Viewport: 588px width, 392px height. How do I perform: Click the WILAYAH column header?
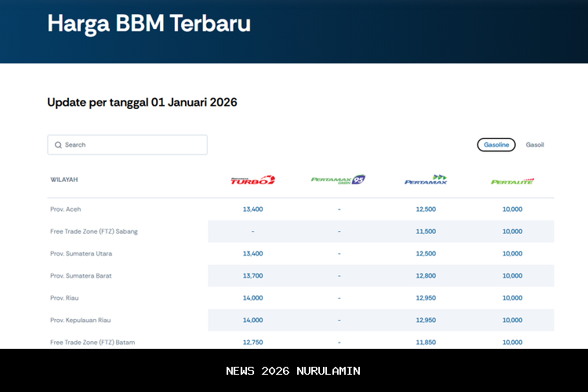pyautogui.click(x=64, y=180)
